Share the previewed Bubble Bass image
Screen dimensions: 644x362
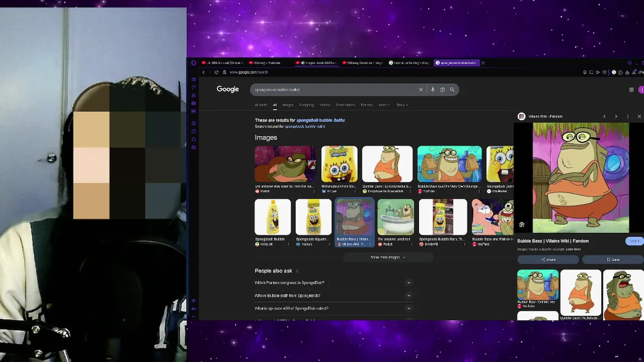(x=548, y=259)
